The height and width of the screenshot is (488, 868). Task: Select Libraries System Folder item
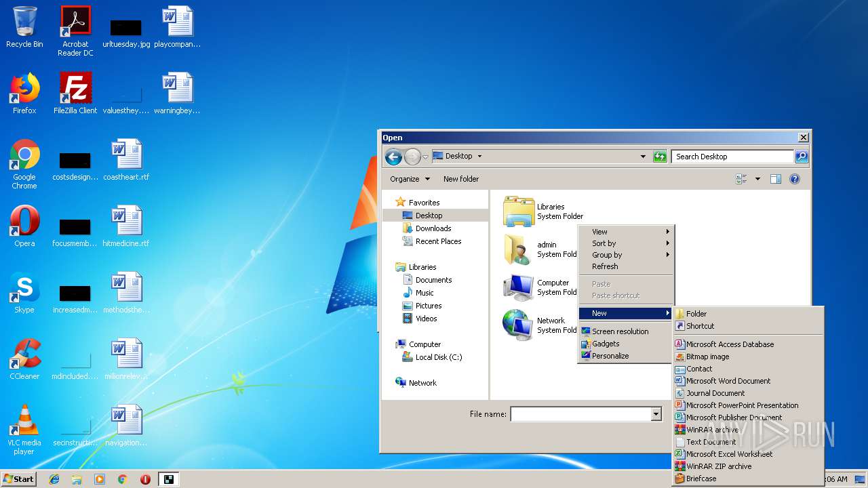pyautogui.click(x=542, y=211)
